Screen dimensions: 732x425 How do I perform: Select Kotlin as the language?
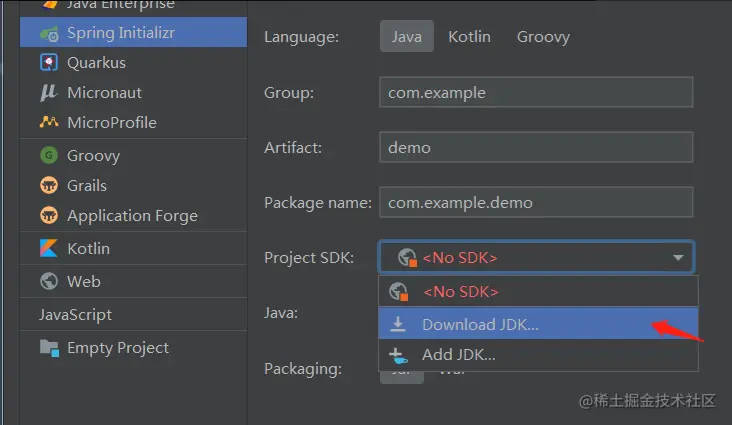469,36
